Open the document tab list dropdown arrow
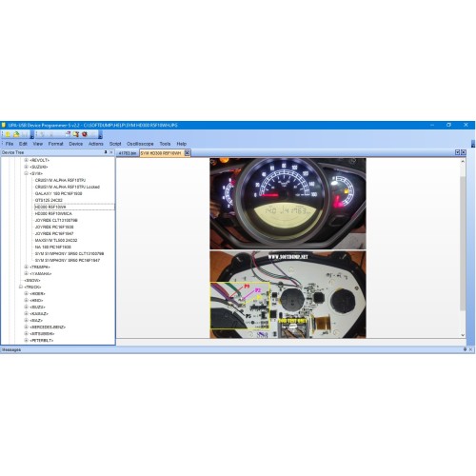Screen dimensions: 476x476 click(x=457, y=152)
